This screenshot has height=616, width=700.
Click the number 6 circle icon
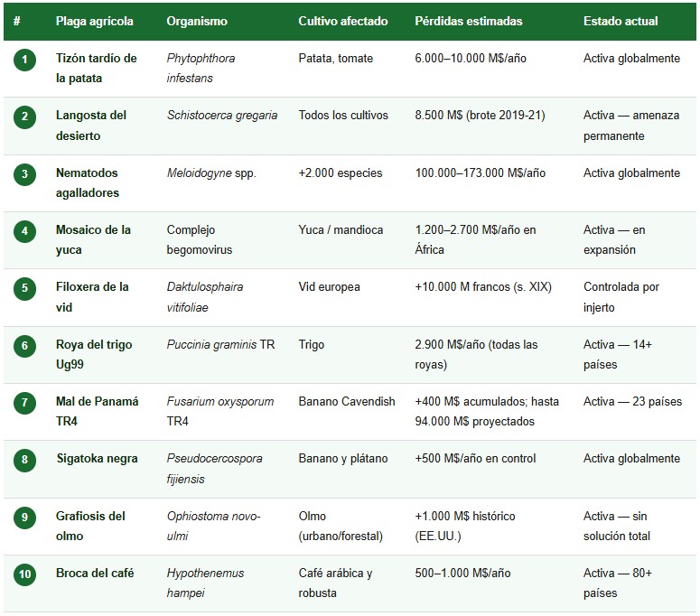(x=24, y=346)
